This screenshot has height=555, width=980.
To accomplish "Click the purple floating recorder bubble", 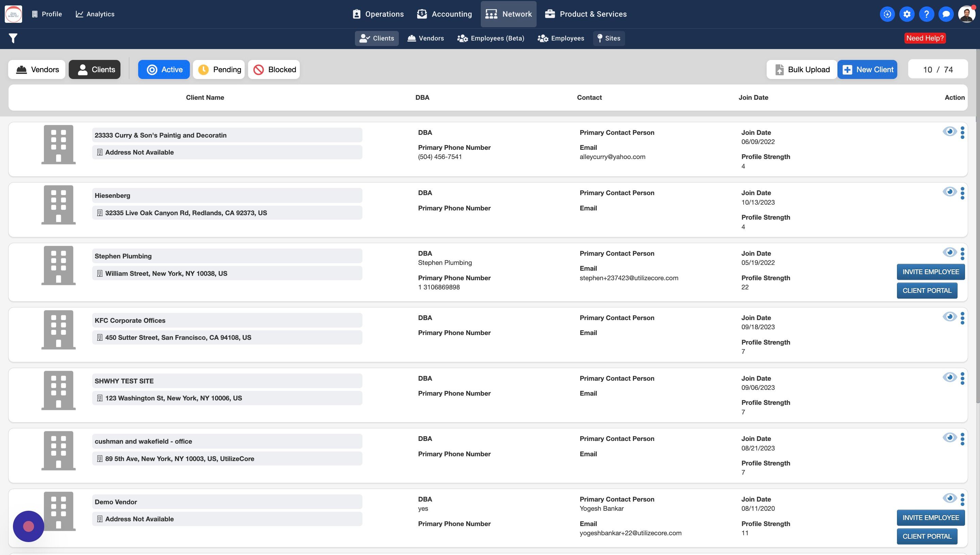I will coord(29,526).
